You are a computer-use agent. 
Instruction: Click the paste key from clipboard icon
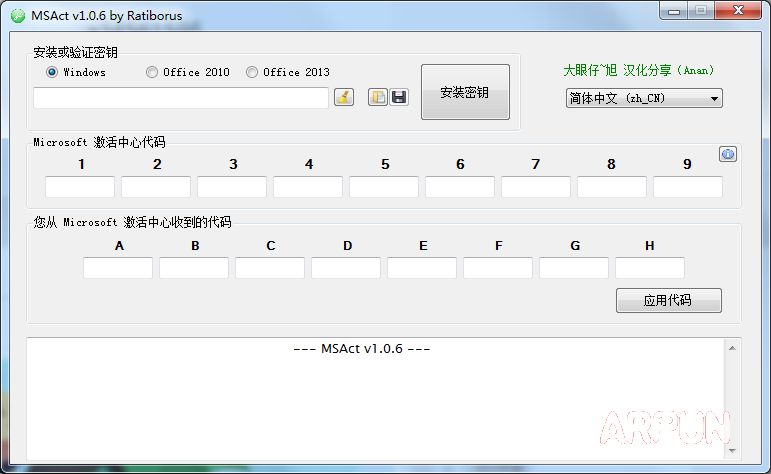(378, 97)
